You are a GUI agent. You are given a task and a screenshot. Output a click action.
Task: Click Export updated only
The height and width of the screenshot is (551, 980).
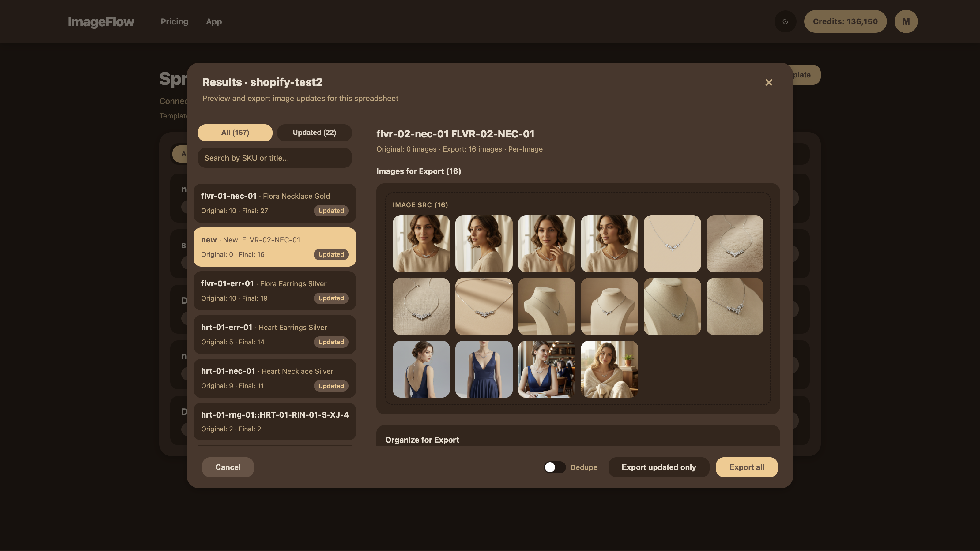pyautogui.click(x=658, y=467)
